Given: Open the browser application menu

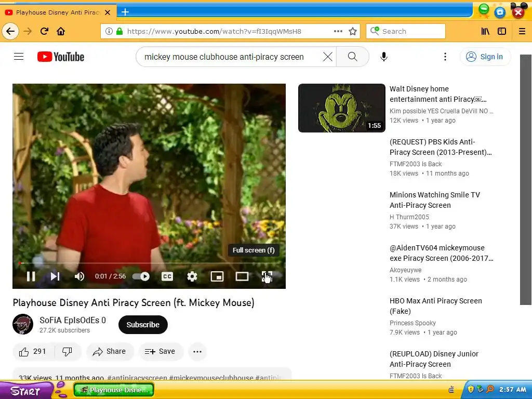Looking at the screenshot, I should [522, 31].
